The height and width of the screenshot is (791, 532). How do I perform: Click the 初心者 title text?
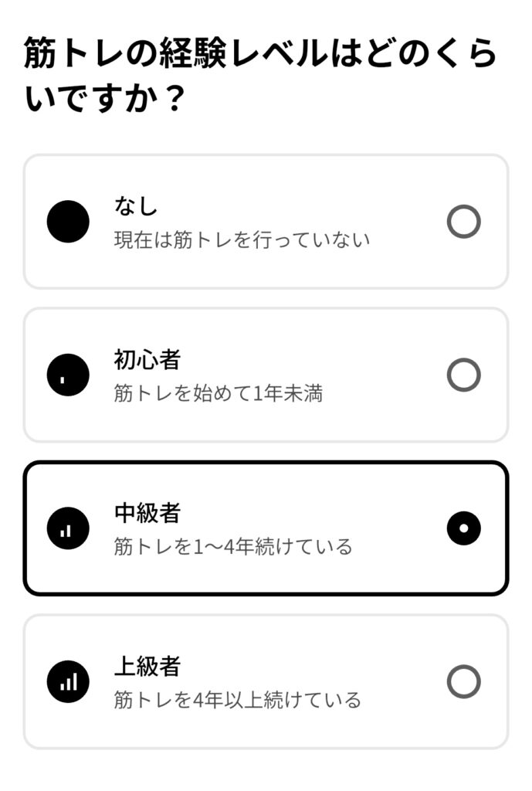pyautogui.click(x=147, y=360)
